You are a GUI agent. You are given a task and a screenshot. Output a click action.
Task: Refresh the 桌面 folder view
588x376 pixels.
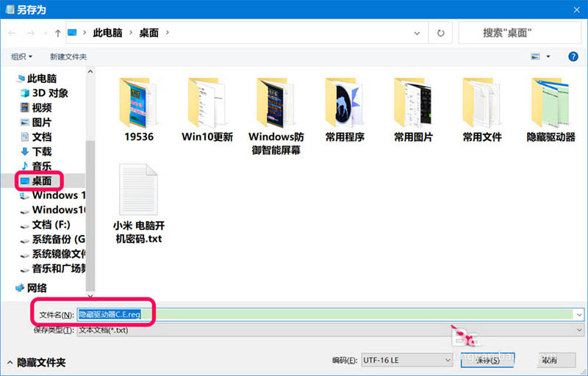(x=440, y=33)
